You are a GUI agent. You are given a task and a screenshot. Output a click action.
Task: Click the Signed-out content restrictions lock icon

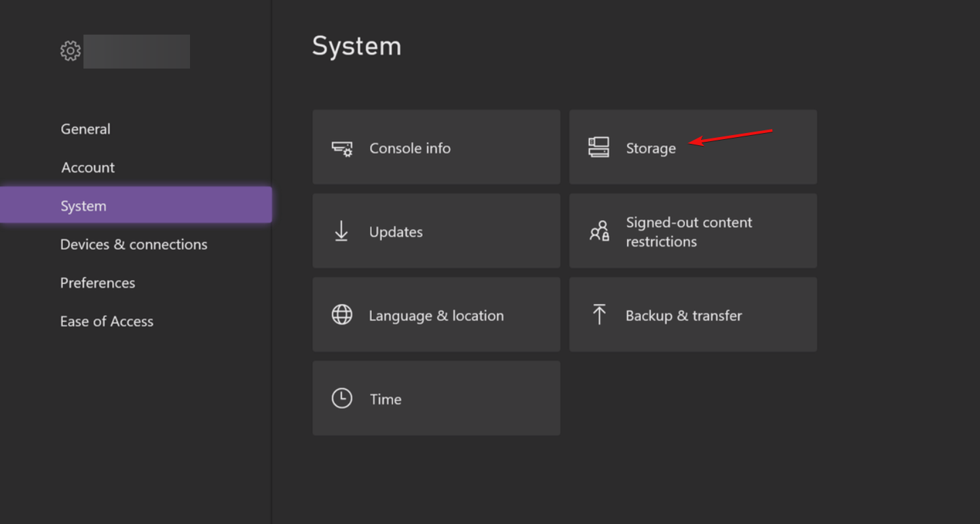pyautogui.click(x=598, y=231)
